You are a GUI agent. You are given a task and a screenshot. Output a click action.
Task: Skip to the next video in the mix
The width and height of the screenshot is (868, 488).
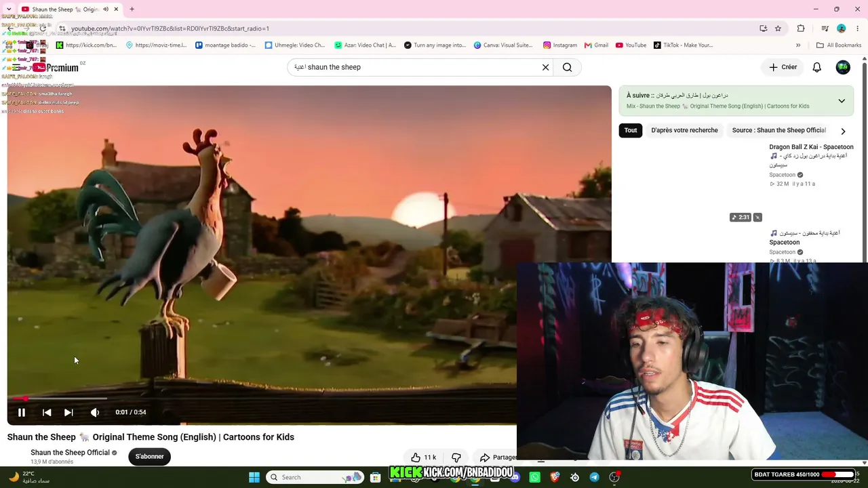coord(68,412)
